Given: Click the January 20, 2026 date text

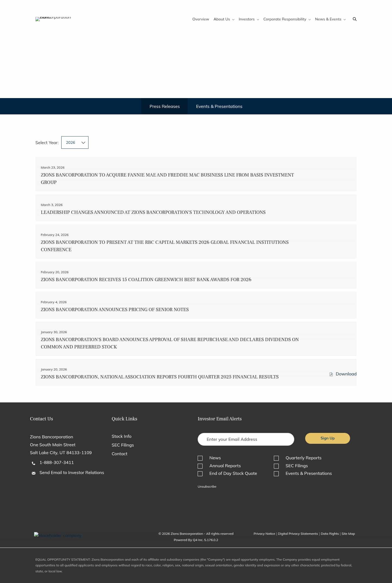Looking at the screenshot, I should pyautogui.click(x=54, y=369).
